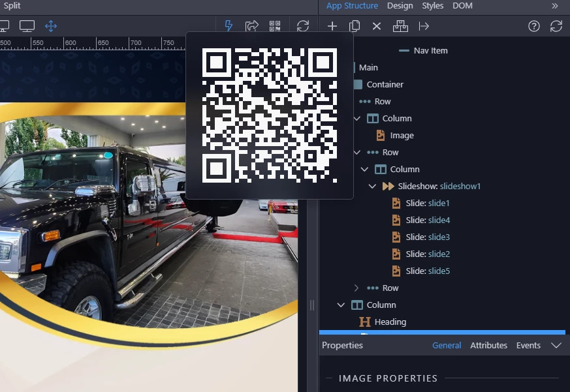Click the lightning bolt icon in toolbar
The height and width of the screenshot is (392, 570).
tap(229, 26)
